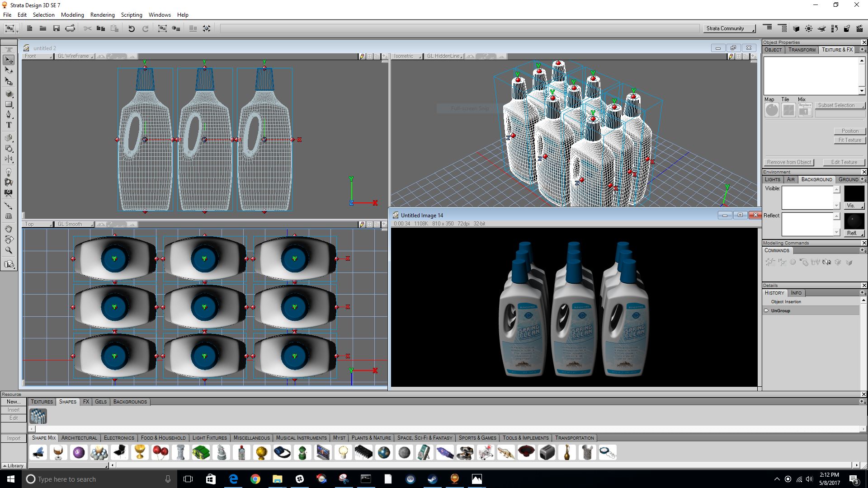Click Remove from Object button
The height and width of the screenshot is (488, 868).
788,162
